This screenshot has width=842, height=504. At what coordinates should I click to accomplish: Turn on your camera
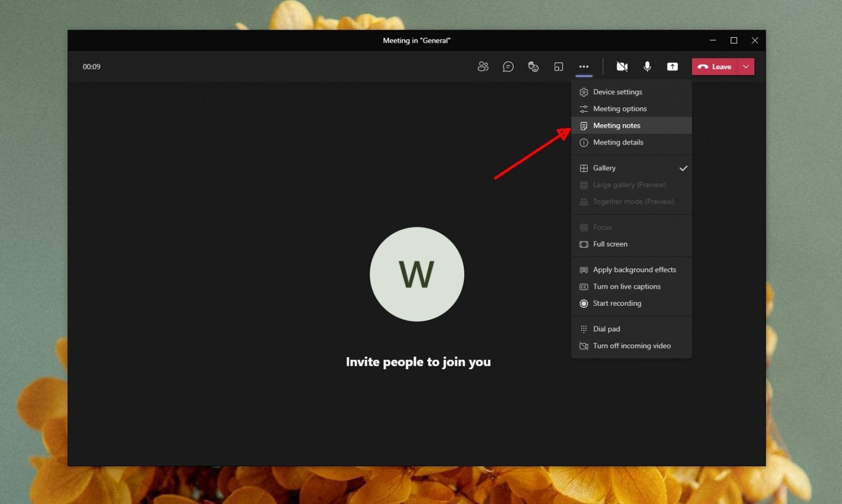point(622,66)
